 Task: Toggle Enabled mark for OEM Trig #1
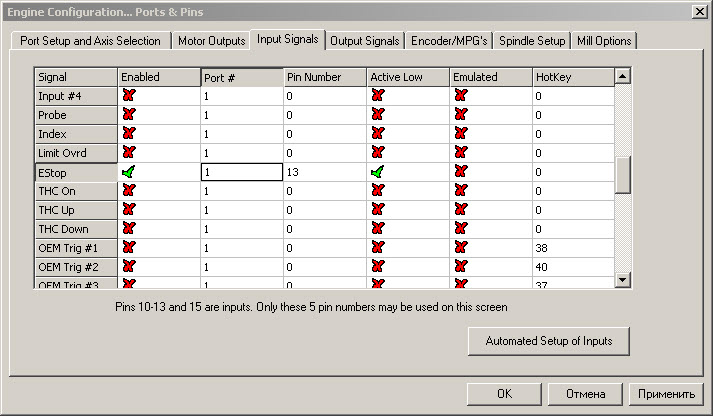pos(129,248)
